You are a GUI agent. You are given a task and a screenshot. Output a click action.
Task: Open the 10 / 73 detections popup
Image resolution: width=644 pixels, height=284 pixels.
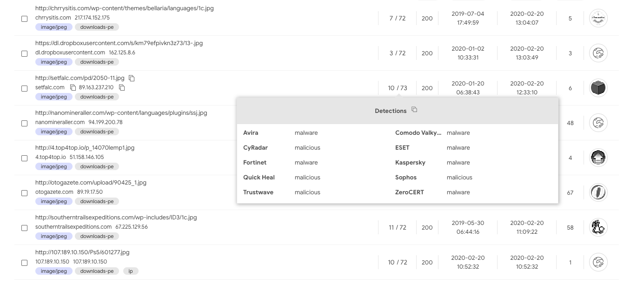pyautogui.click(x=398, y=88)
